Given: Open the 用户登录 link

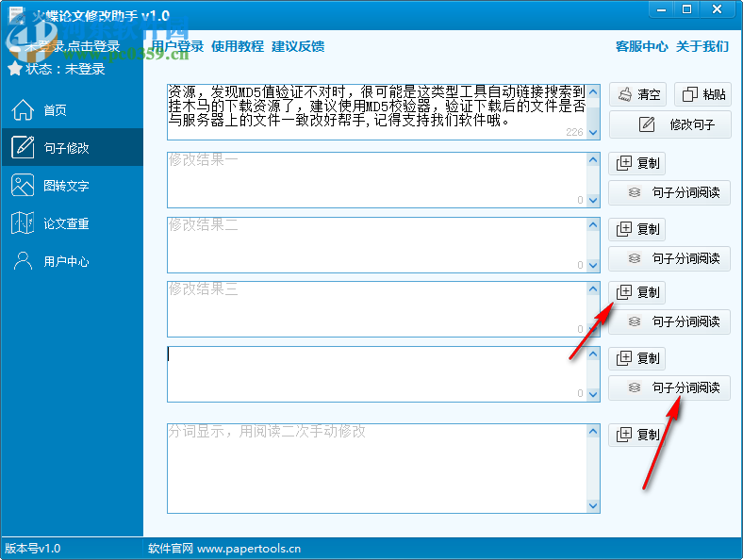Looking at the screenshot, I should pyautogui.click(x=177, y=46).
